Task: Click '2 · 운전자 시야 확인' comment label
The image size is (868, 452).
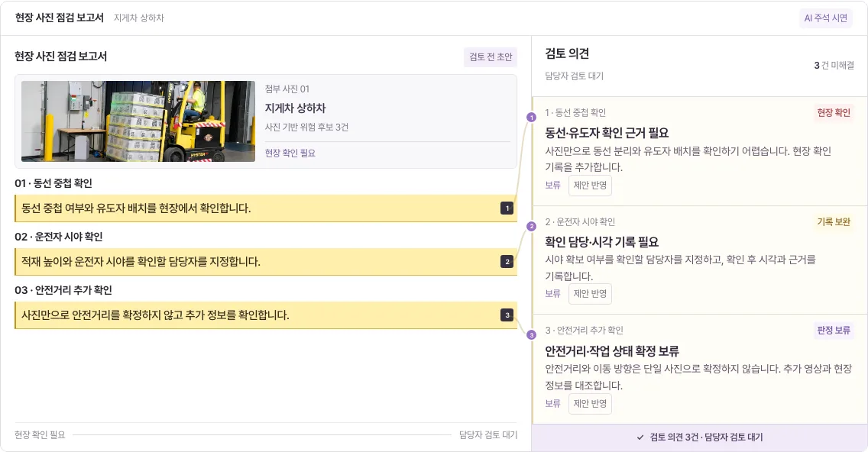Action: pos(580,222)
